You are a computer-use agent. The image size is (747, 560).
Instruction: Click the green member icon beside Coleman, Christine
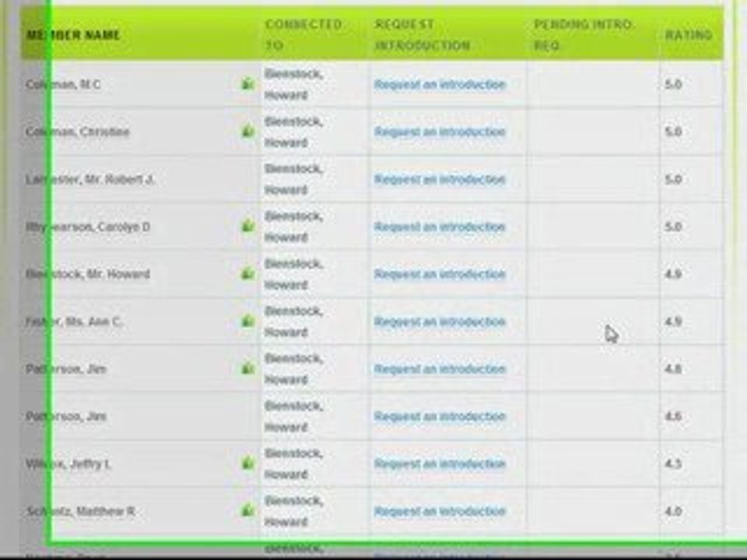click(x=247, y=131)
